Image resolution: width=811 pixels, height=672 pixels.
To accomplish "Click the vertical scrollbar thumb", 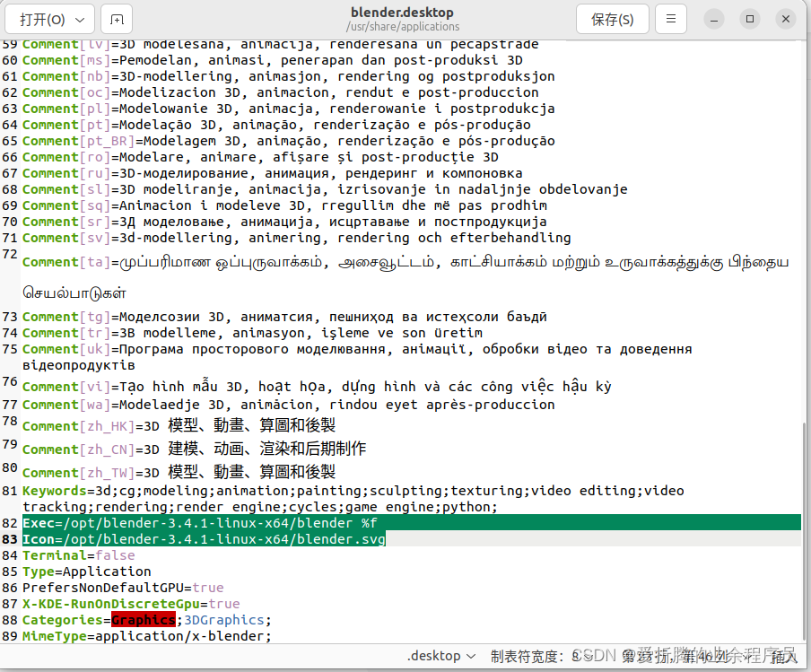I will click(x=805, y=533).
